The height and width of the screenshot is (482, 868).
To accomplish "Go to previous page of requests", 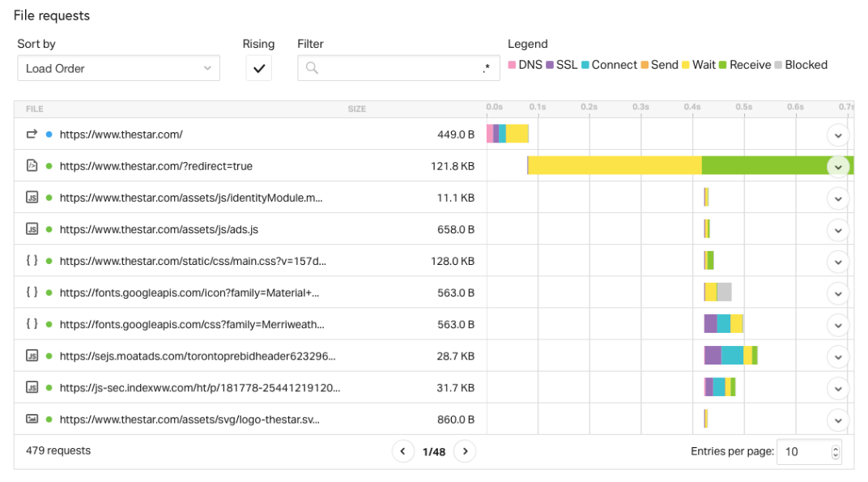I will [403, 451].
